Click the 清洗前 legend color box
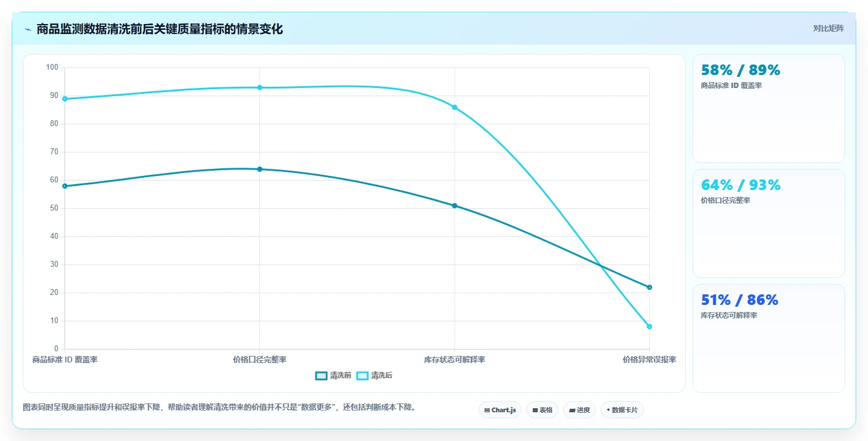The width and height of the screenshot is (868, 441). tap(321, 375)
